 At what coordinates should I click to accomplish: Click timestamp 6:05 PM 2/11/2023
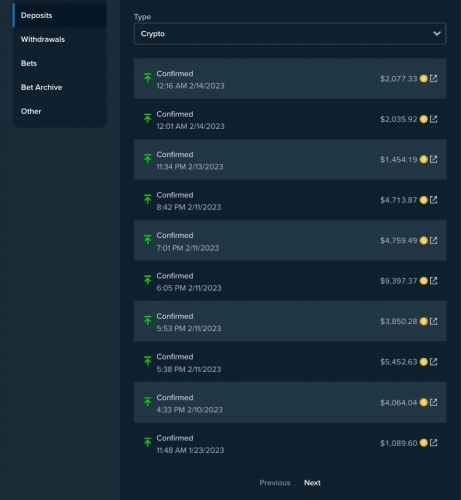[x=189, y=288]
